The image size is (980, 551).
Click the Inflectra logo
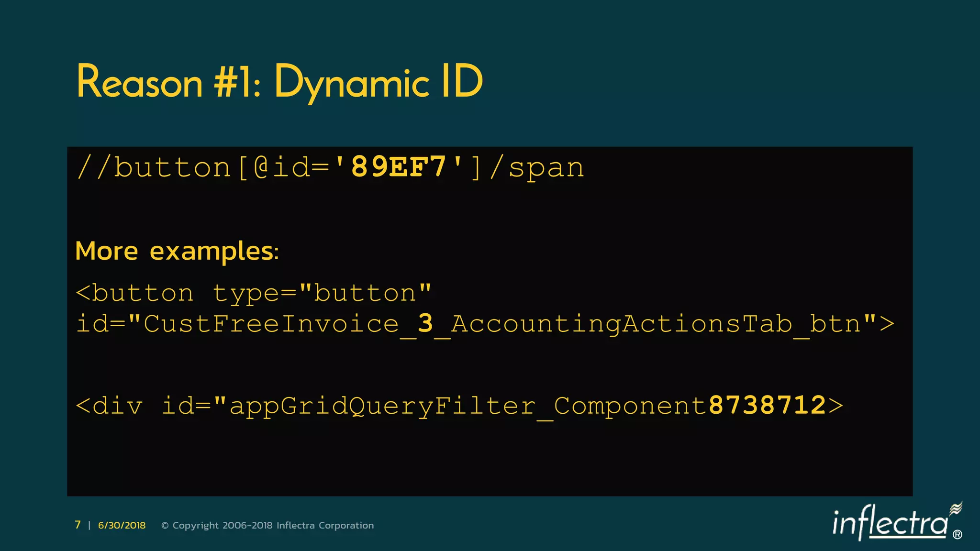tap(890, 524)
